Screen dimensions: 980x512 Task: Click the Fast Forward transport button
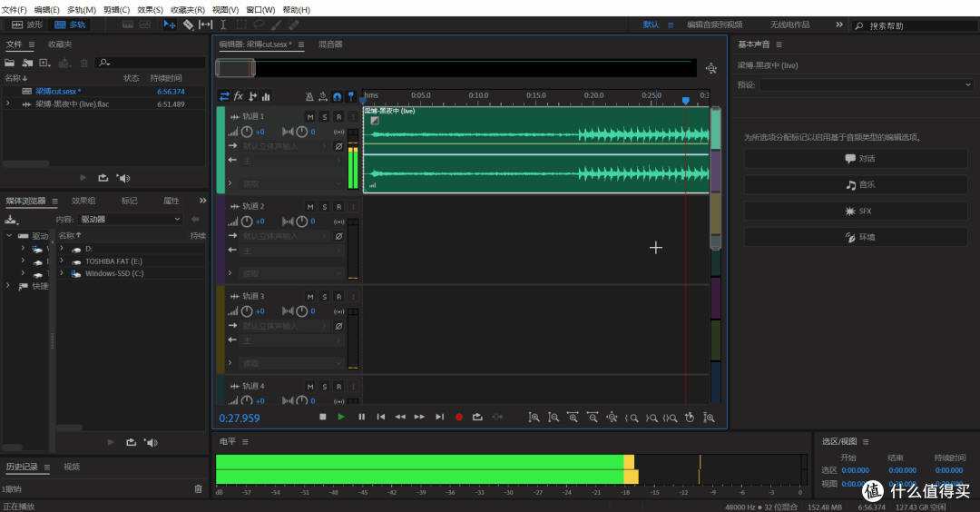pos(419,417)
